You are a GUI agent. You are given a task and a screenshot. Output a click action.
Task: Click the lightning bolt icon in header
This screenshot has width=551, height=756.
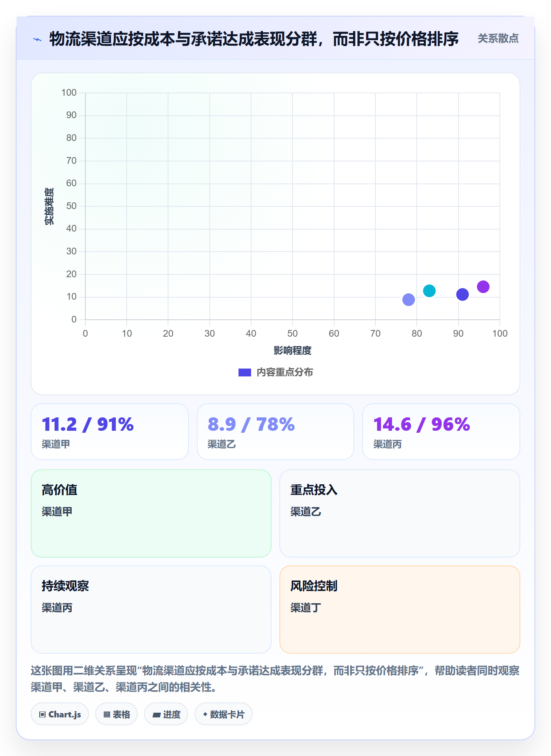click(37, 39)
